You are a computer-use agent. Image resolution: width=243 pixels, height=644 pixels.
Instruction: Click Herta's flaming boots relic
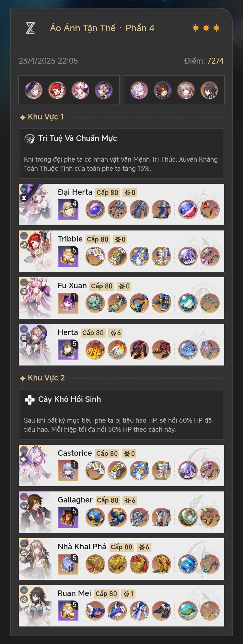(x=161, y=350)
